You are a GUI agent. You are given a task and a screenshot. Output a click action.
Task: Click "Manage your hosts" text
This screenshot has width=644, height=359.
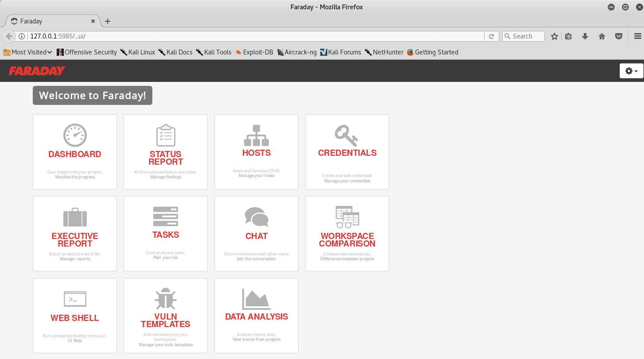[256, 176]
